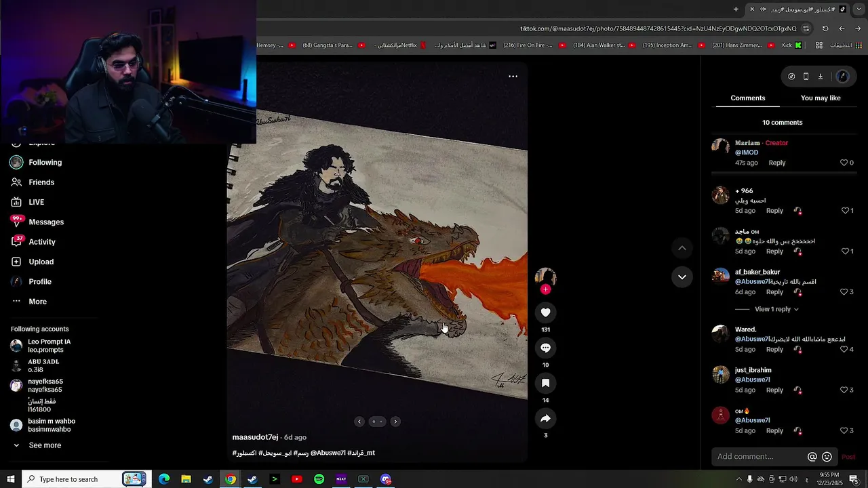Screen dimensions: 868x488
Task: Share the post via the arrow icon showing 3
Action: point(545,418)
